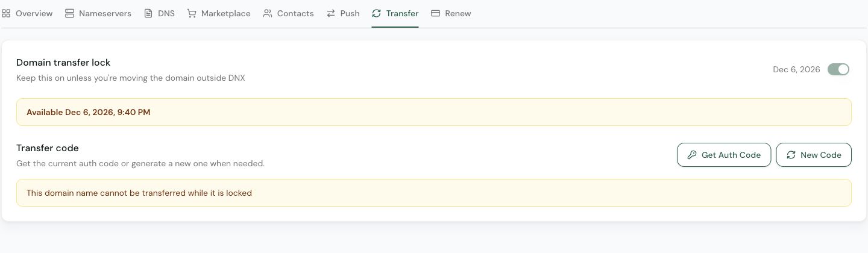
Task: Click the 'Dec 6, 2026' date beside toggle
Action: click(x=796, y=69)
